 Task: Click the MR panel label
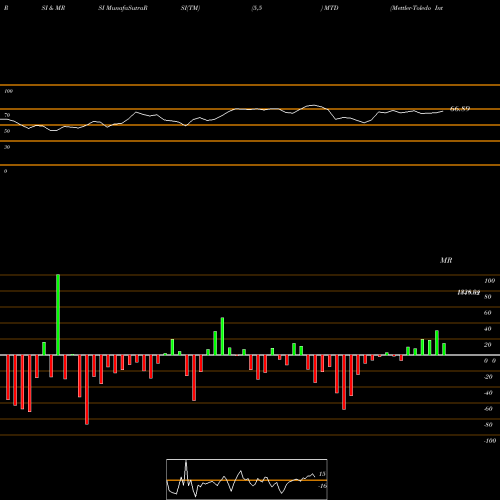click(x=446, y=260)
